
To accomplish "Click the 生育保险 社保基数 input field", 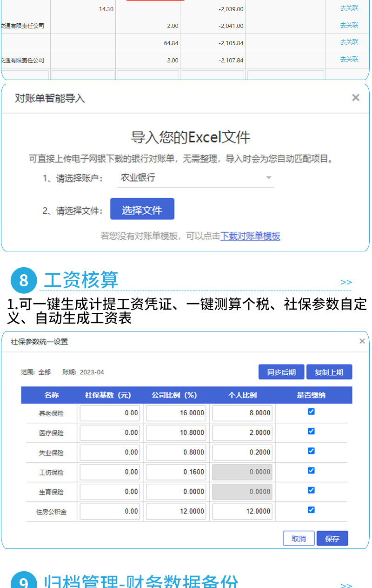I will (x=110, y=492).
